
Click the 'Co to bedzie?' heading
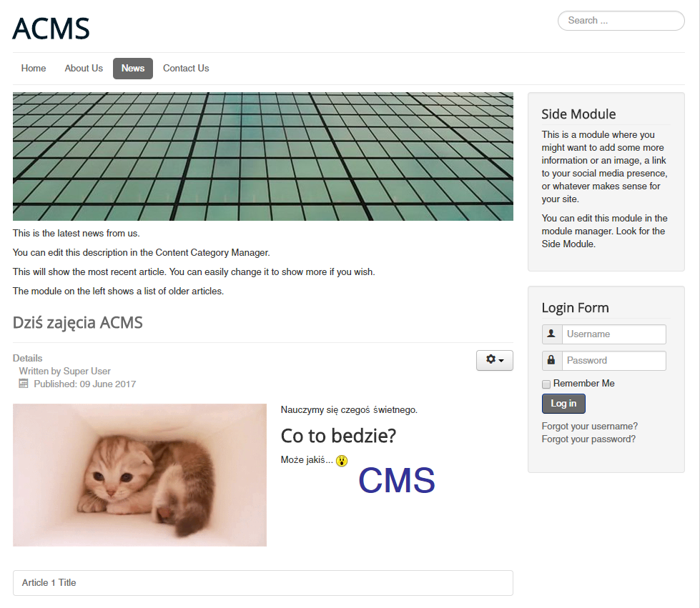click(338, 435)
